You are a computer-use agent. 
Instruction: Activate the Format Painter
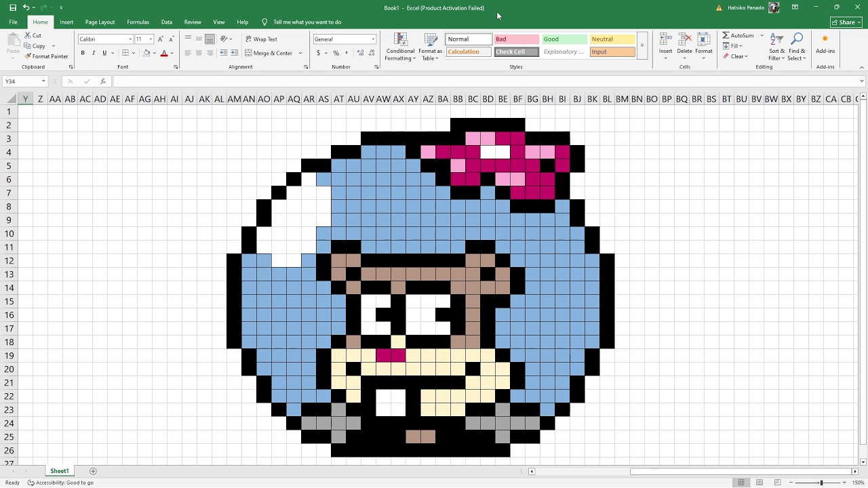coord(46,56)
